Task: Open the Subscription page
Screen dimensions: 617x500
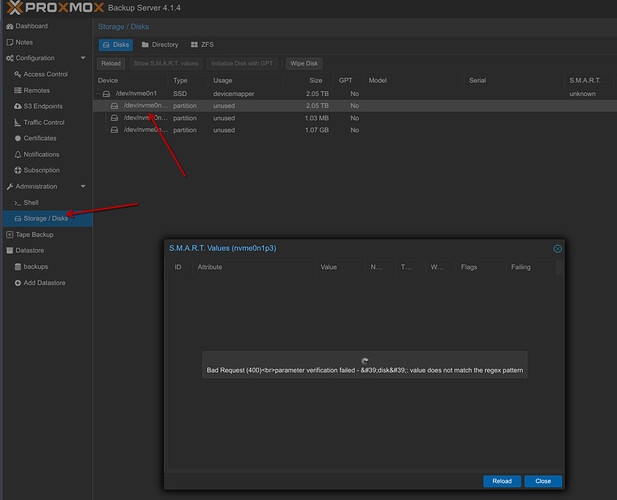Action: tap(41, 170)
